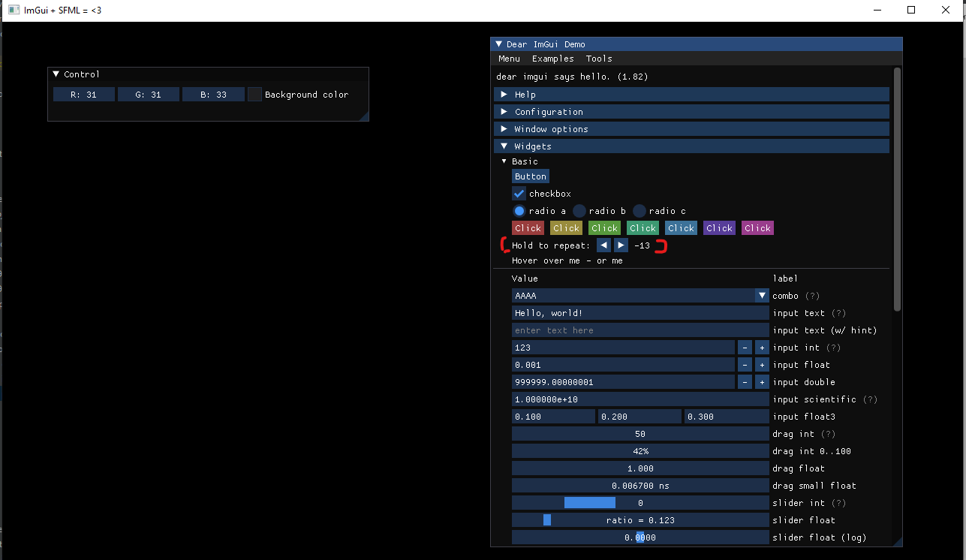Click the input double field 999999.00000001
The image size is (966, 560).
click(623, 382)
